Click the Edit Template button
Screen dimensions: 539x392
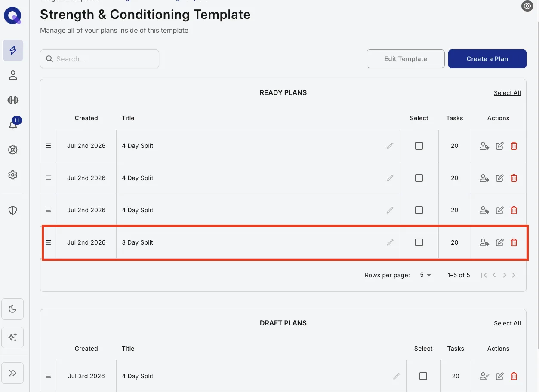click(x=406, y=59)
